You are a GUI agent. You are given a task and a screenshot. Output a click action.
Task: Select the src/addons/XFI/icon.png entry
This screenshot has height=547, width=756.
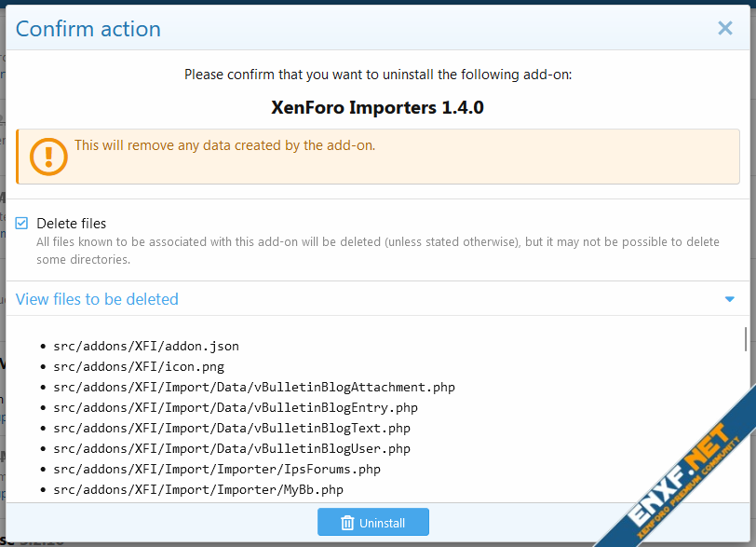click(x=139, y=366)
